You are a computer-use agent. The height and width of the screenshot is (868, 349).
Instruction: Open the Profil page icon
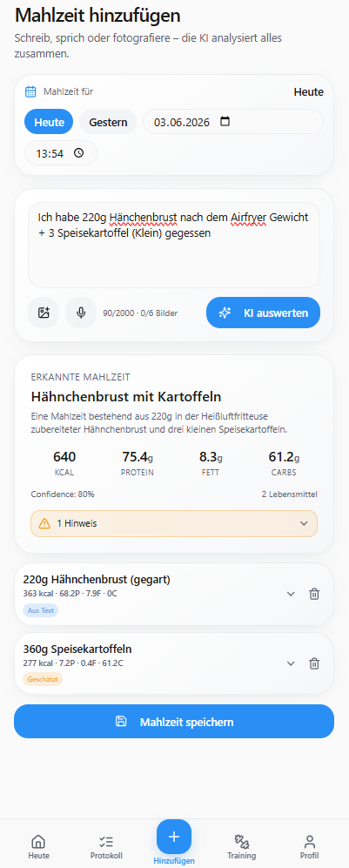[x=310, y=847]
